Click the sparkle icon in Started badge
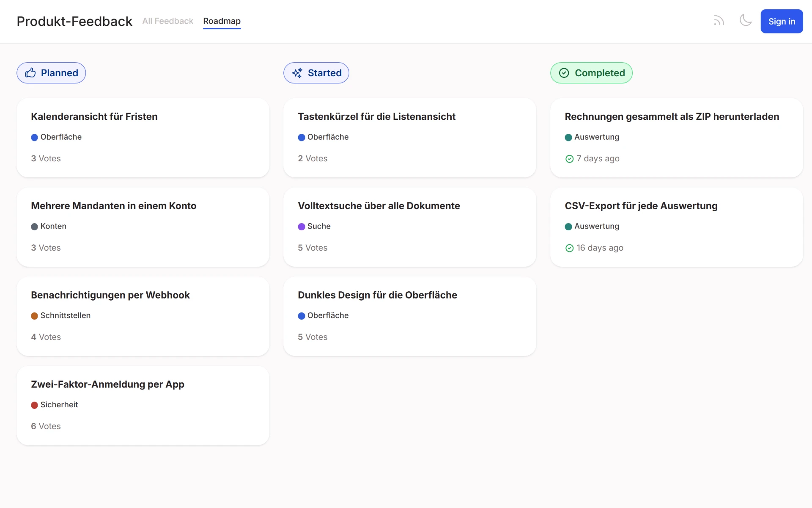812x508 pixels. tap(297, 73)
